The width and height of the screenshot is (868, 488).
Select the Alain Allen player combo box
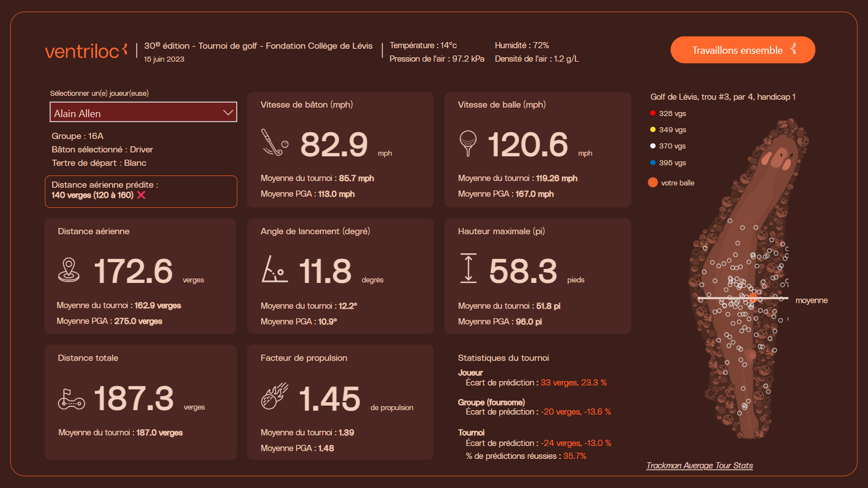135,112
